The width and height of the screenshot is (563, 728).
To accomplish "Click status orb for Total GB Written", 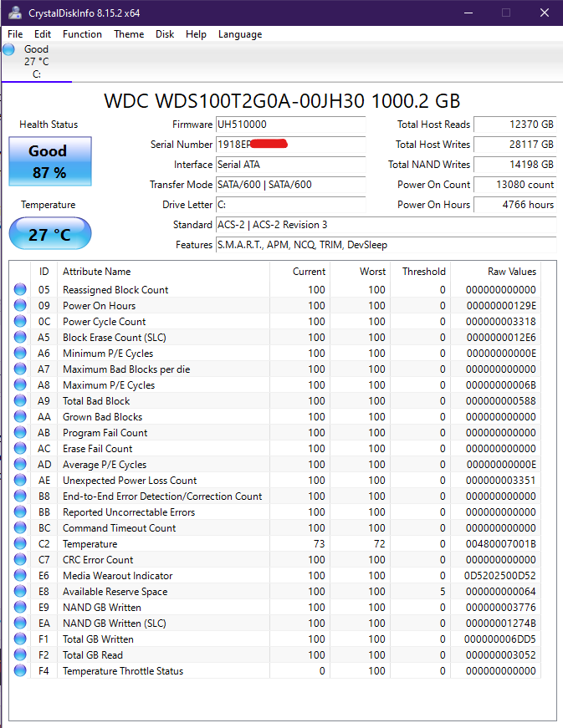I will click(20, 639).
